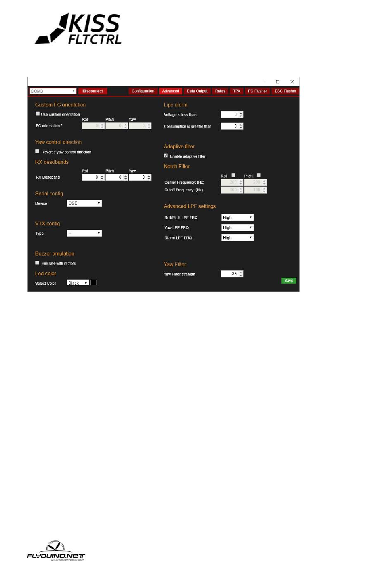Open the Serial config Device dropdown
Viewport: 392px width, 565px height.
click(84, 203)
